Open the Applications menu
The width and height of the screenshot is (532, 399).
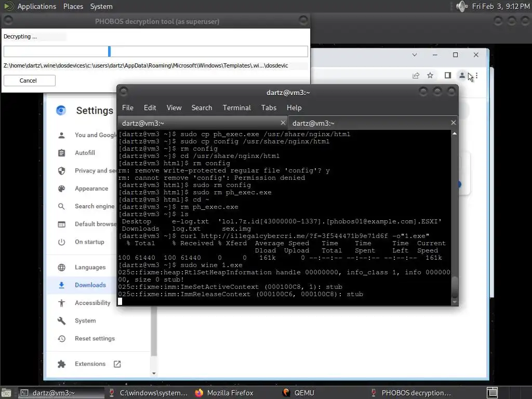pos(37,6)
